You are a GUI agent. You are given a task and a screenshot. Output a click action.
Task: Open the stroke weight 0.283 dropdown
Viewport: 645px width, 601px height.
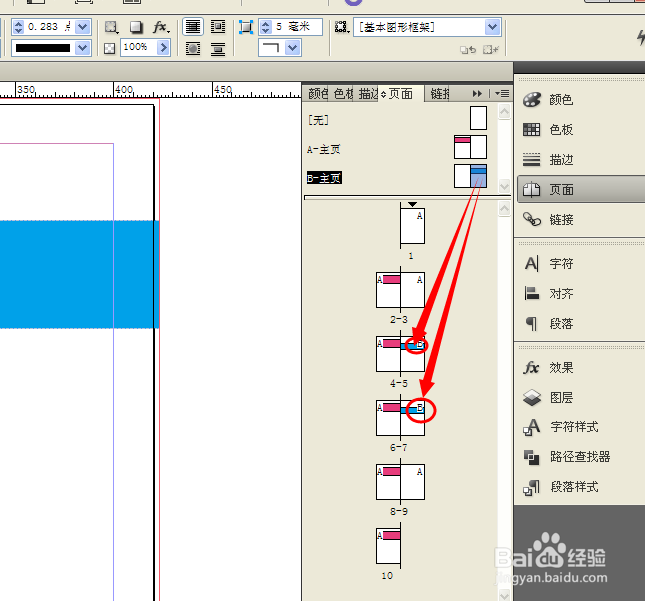pos(83,27)
